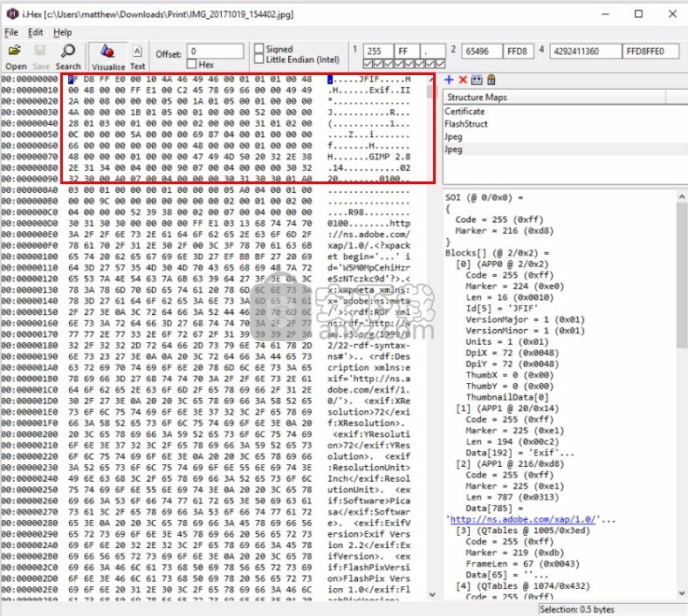Viewport: 688px width, 616px height.
Task: Click '[0] (APP0 @ 2/0x2)' entry
Action: pyautogui.click(x=502, y=264)
